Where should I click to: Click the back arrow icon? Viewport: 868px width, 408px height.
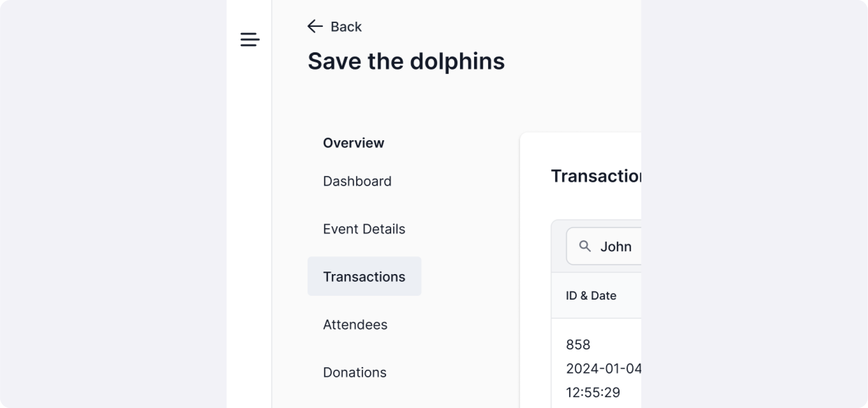tap(315, 26)
